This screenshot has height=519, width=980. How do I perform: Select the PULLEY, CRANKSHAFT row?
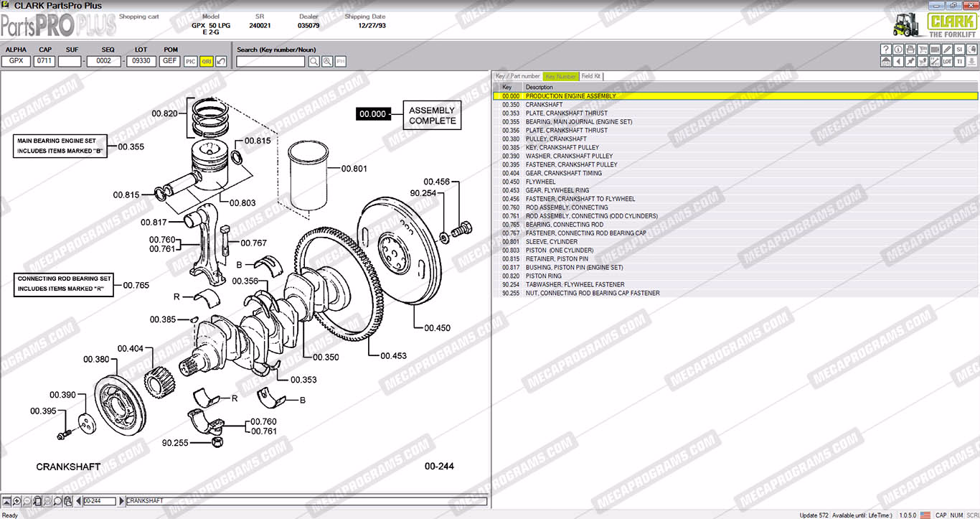click(735, 139)
